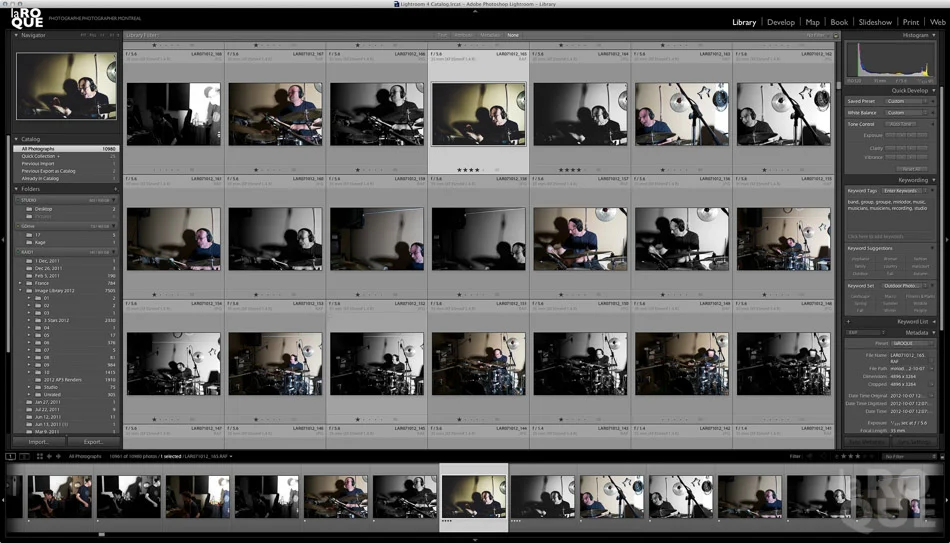Add a folder with the Folders plus icon
The image size is (950, 543).
pos(115,189)
